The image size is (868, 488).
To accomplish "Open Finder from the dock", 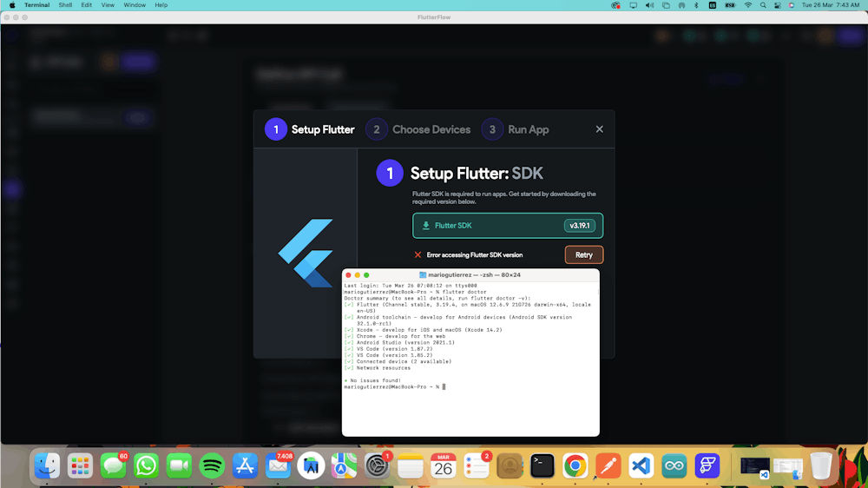I will tap(47, 465).
